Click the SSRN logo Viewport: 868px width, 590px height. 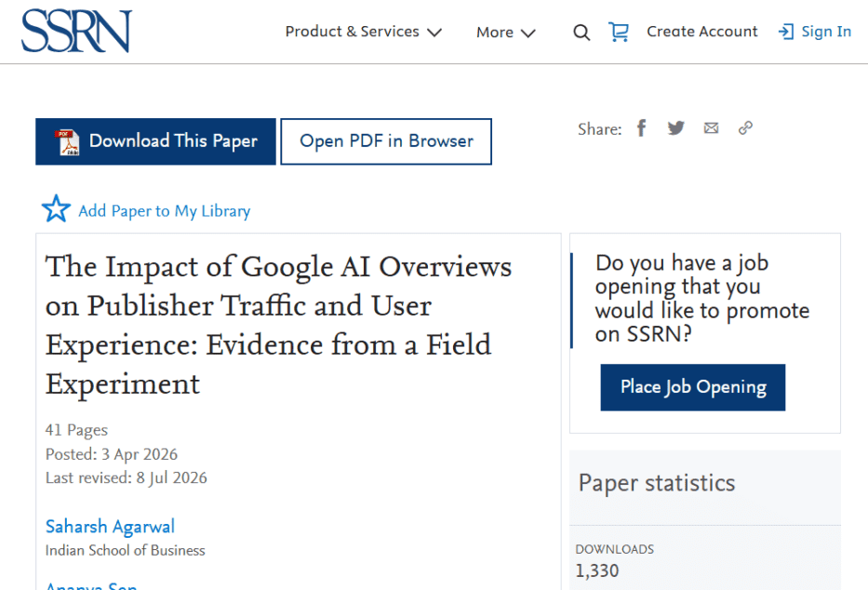(x=76, y=31)
